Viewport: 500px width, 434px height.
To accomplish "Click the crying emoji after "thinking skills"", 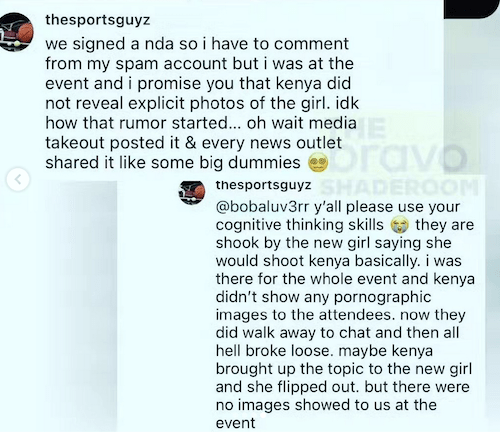I will click(x=400, y=225).
